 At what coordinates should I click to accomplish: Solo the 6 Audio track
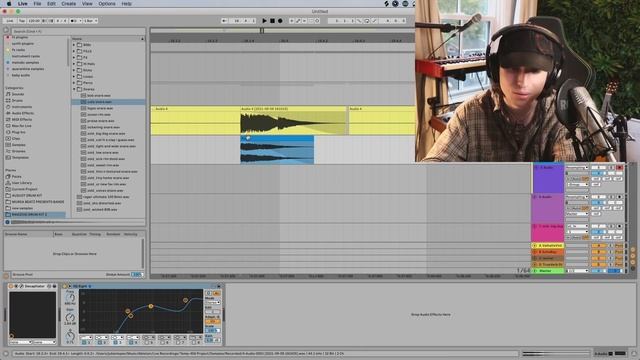[x=611, y=197]
